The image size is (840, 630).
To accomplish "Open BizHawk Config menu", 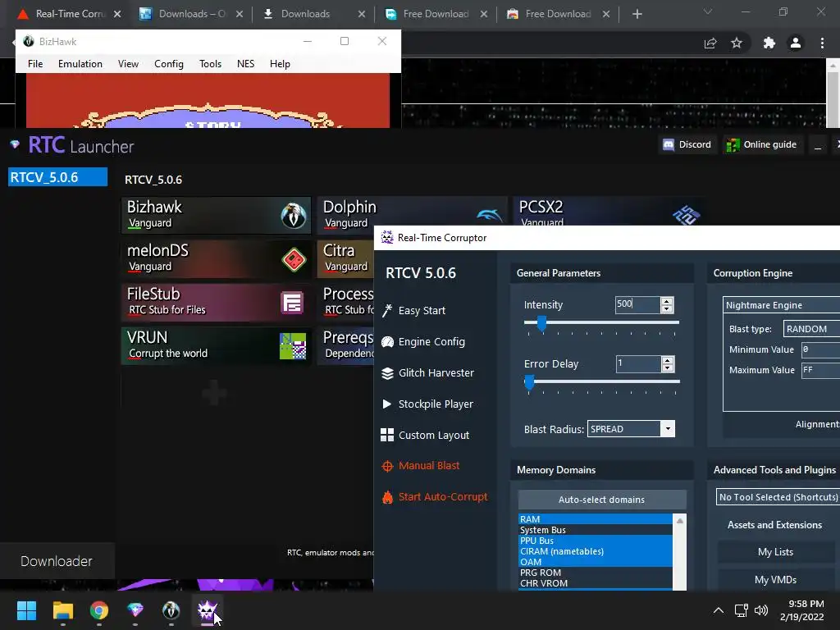I will pos(169,64).
